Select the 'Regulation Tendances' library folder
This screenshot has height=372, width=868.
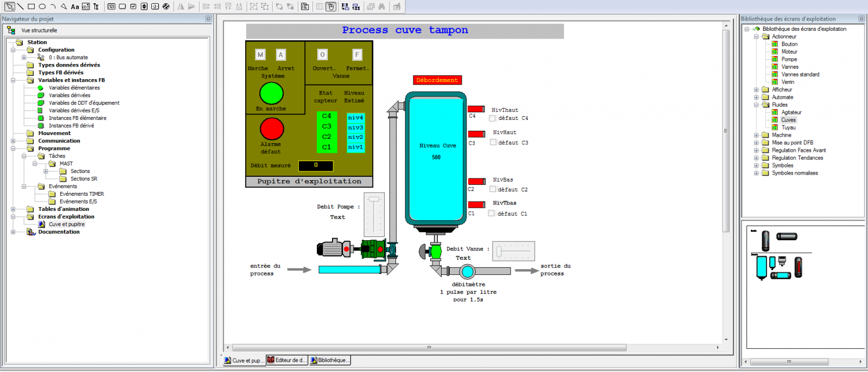797,158
